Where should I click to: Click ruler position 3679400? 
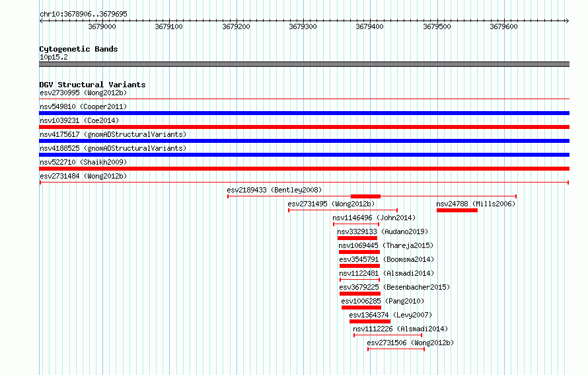370,26
